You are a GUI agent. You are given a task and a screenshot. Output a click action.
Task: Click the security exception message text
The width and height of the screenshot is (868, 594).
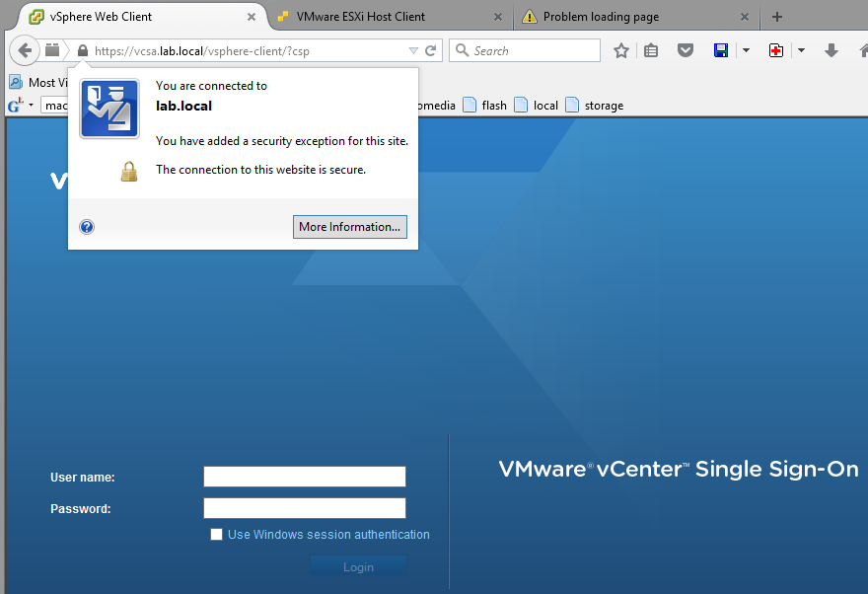coord(282,141)
